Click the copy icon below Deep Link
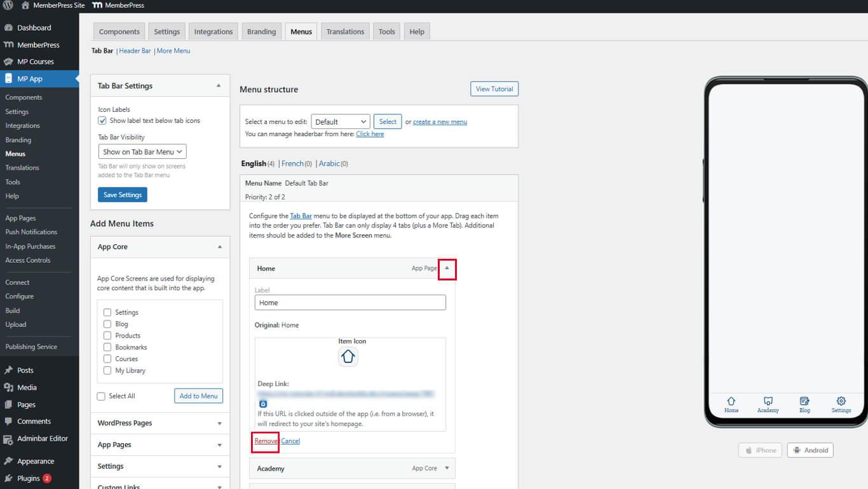Viewport: 868px width, 489px height. (x=263, y=404)
